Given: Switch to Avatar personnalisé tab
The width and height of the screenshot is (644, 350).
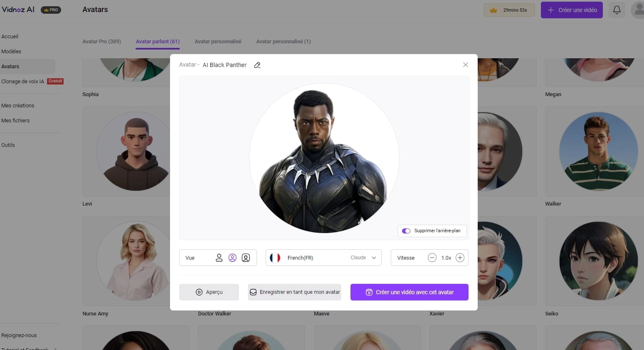Looking at the screenshot, I should tap(218, 41).
